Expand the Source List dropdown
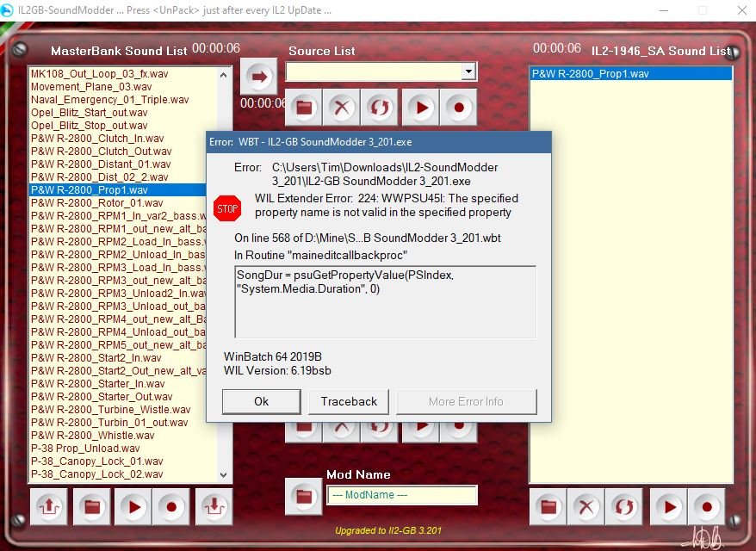756x551 pixels. click(468, 71)
